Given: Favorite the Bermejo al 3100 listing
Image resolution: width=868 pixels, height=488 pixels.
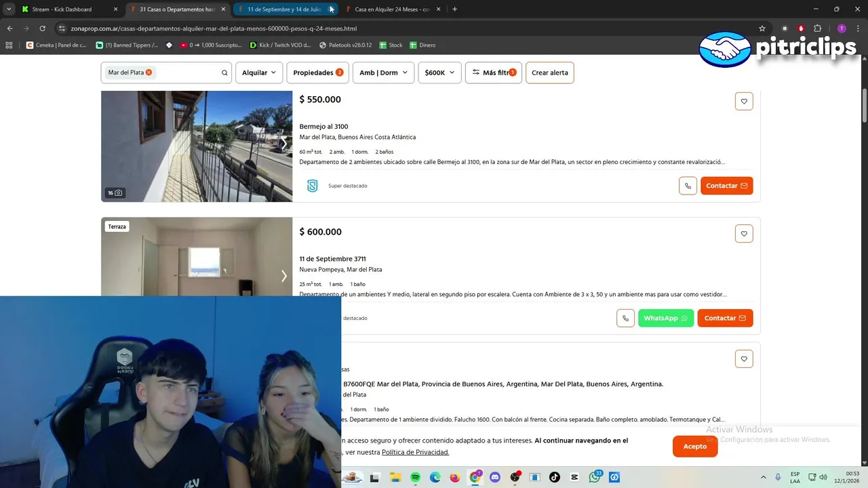Looking at the screenshot, I should click(x=744, y=101).
